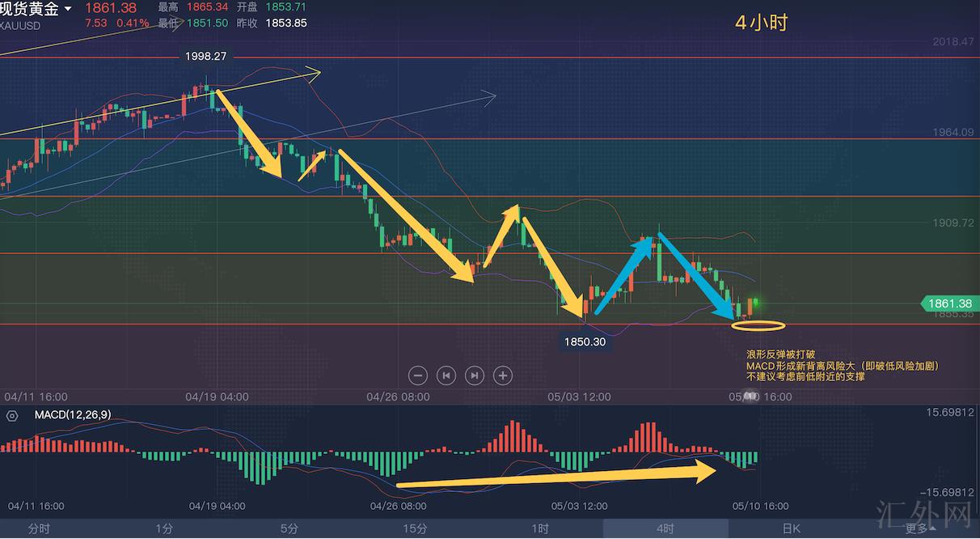Click the green current price tag 1861.38
980x539 pixels.
pyautogui.click(x=948, y=303)
